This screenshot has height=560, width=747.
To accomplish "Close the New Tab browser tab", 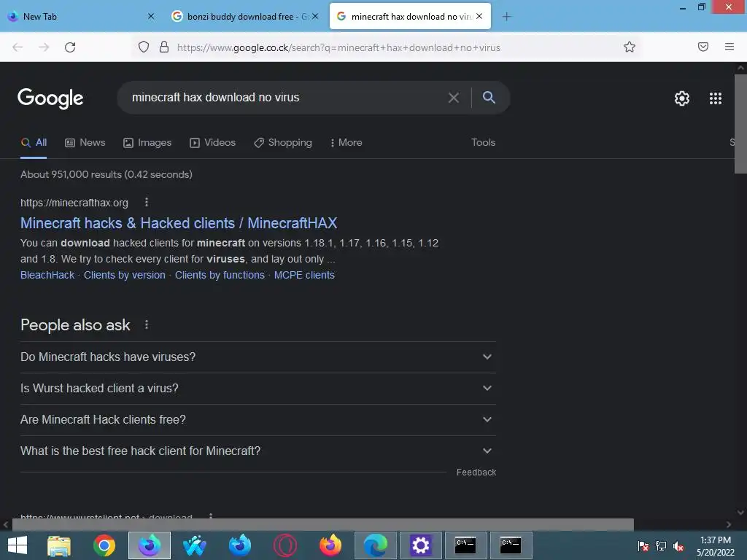I will pos(151,16).
